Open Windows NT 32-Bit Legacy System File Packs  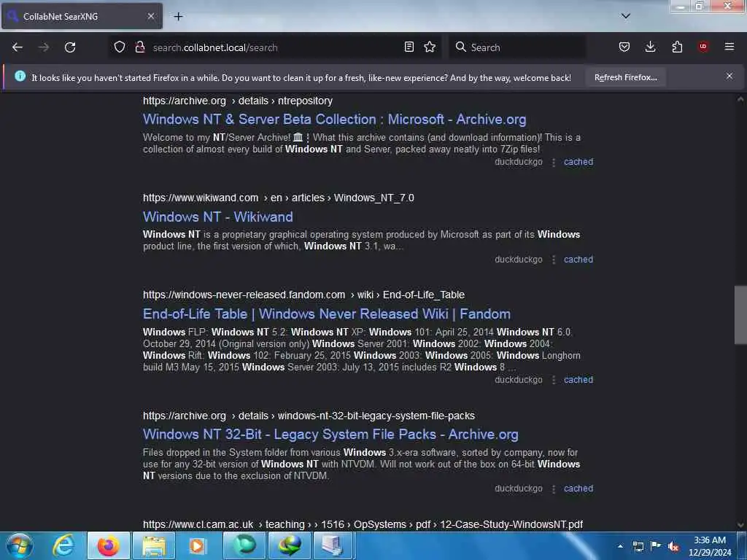coord(330,435)
